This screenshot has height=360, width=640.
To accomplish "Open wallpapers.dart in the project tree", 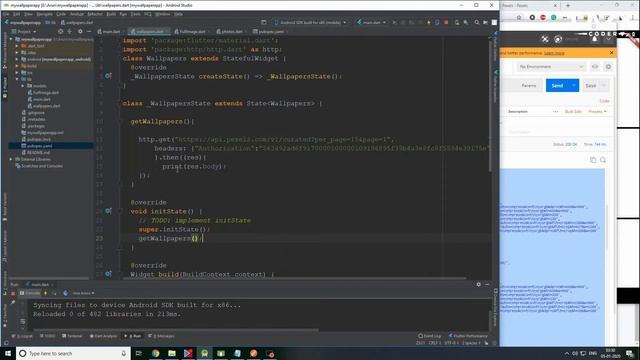I will (44, 106).
